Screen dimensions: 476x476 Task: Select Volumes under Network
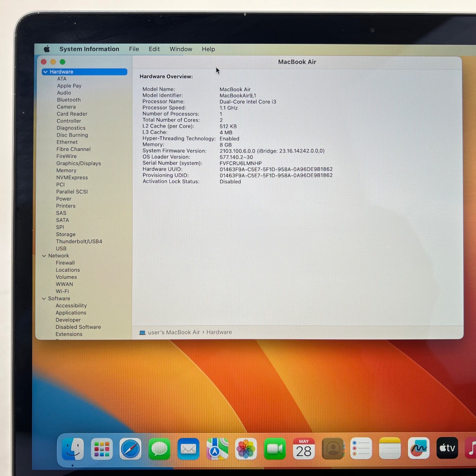(x=66, y=277)
